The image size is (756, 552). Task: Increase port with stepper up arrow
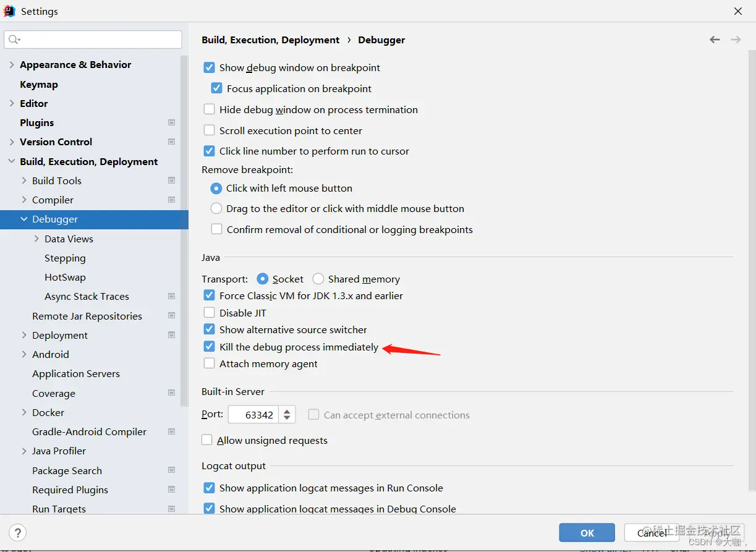click(287, 411)
